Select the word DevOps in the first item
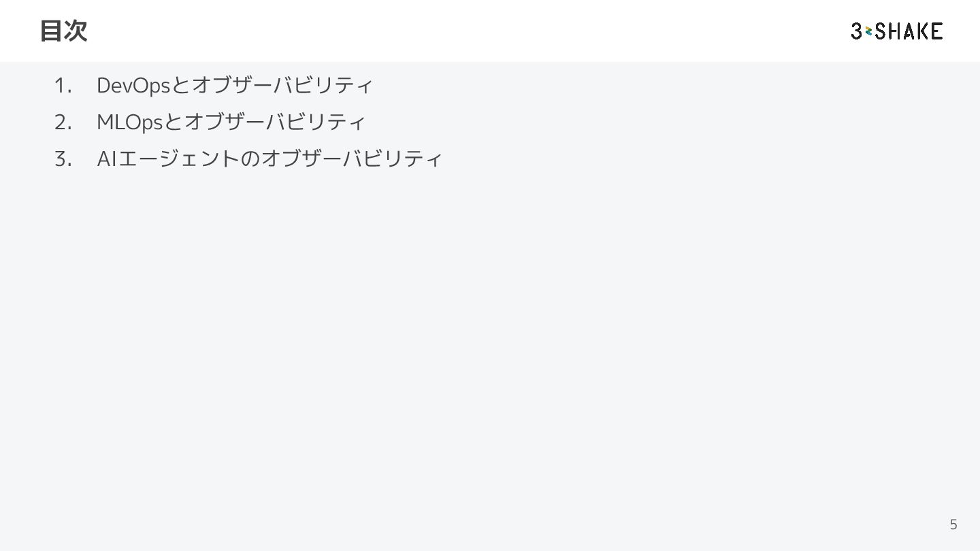The height and width of the screenshot is (551, 980). pos(133,86)
